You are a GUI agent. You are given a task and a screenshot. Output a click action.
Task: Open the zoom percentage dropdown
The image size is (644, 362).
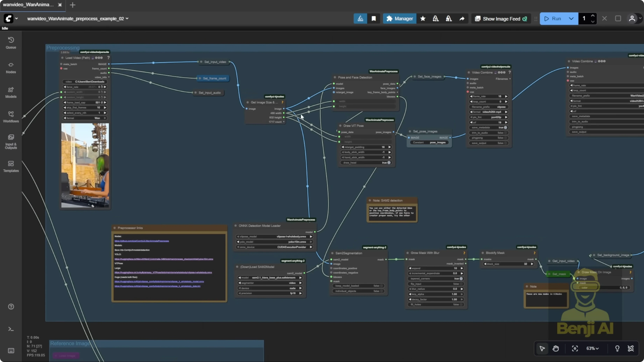(593, 349)
